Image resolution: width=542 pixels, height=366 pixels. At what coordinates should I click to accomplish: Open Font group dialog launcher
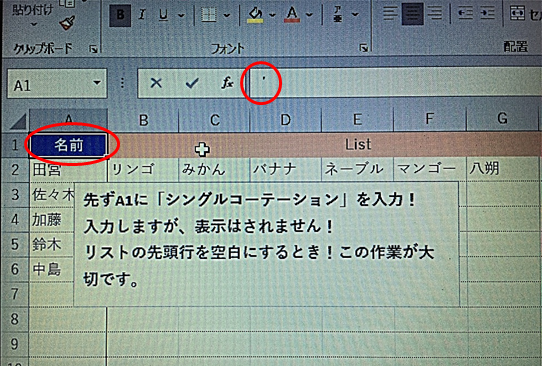[x=363, y=48]
